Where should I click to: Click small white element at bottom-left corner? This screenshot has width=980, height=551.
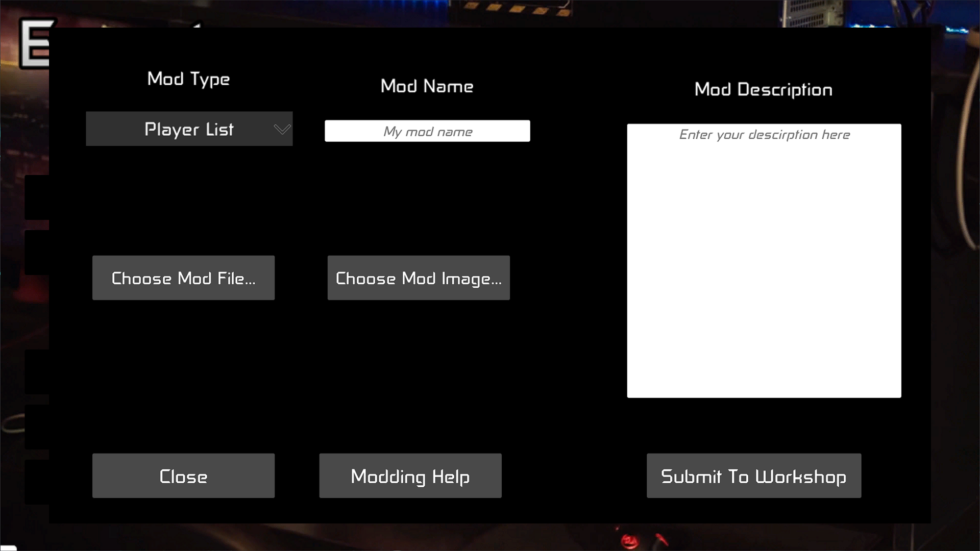(x=9, y=548)
